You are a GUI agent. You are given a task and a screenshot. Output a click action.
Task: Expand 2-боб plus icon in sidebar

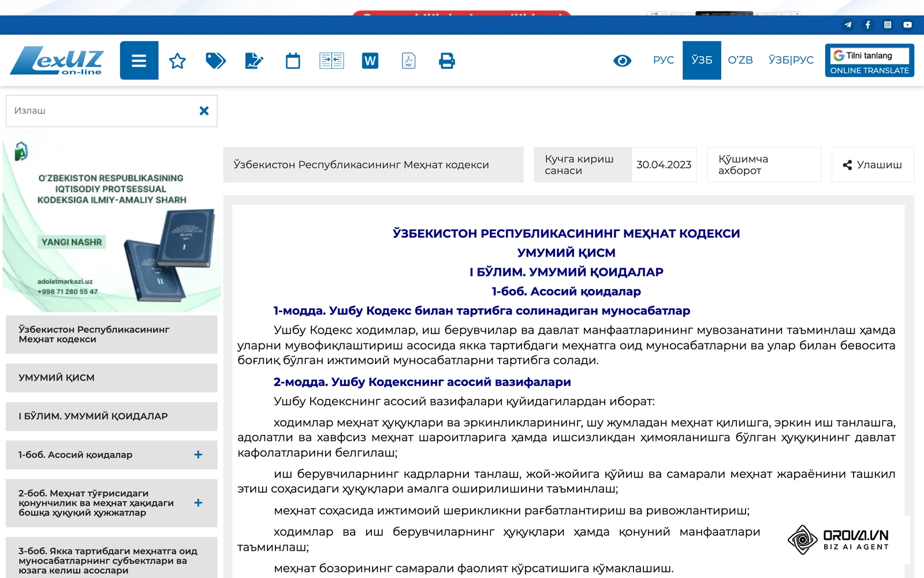click(198, 503)
